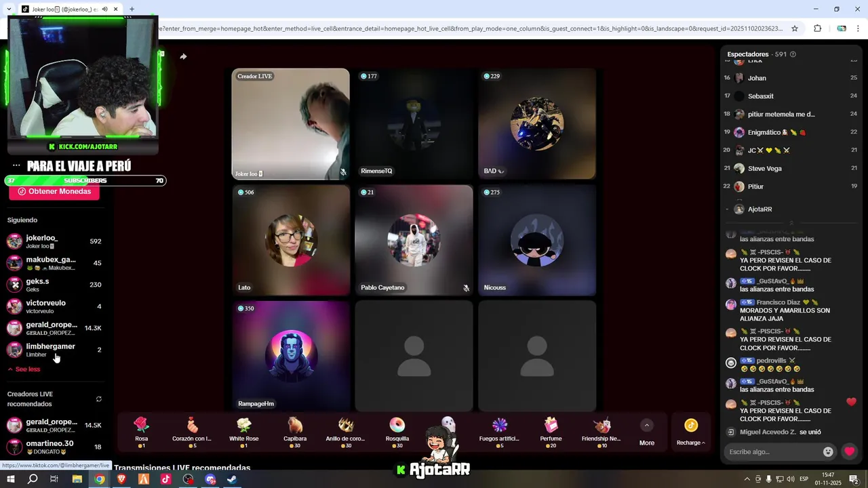Open a new browser tab
This screenshot has width=868, height=488.
[132, 9]
